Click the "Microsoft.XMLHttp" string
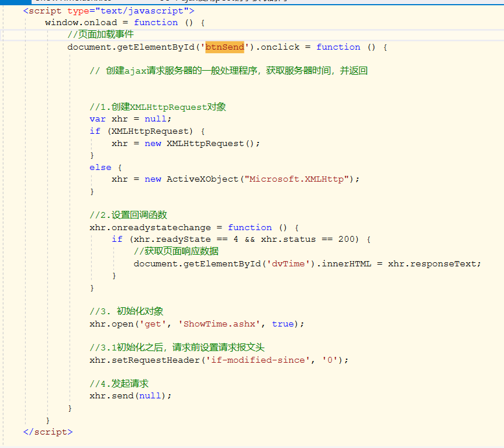The image size is (504, 448). [x=296, y=179]
